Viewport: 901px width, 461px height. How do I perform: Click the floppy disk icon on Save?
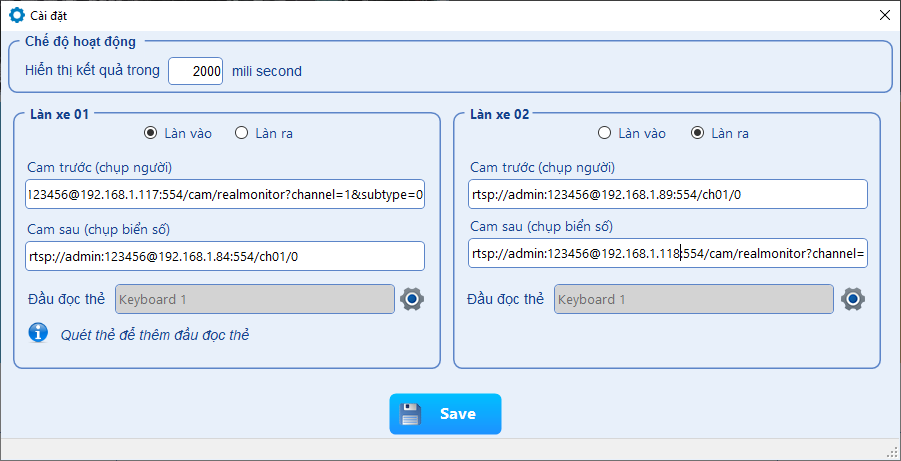click(411, 414)
